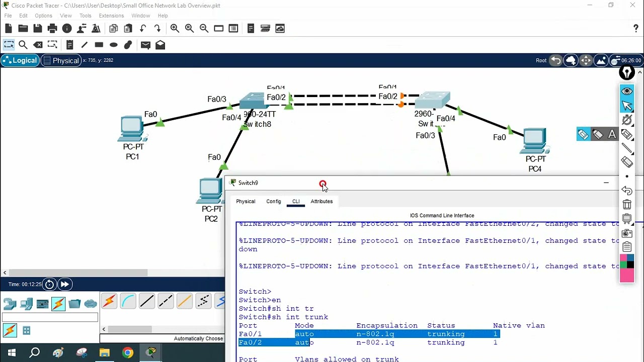
Task: Open the network information icon
Action: [67, 29]
